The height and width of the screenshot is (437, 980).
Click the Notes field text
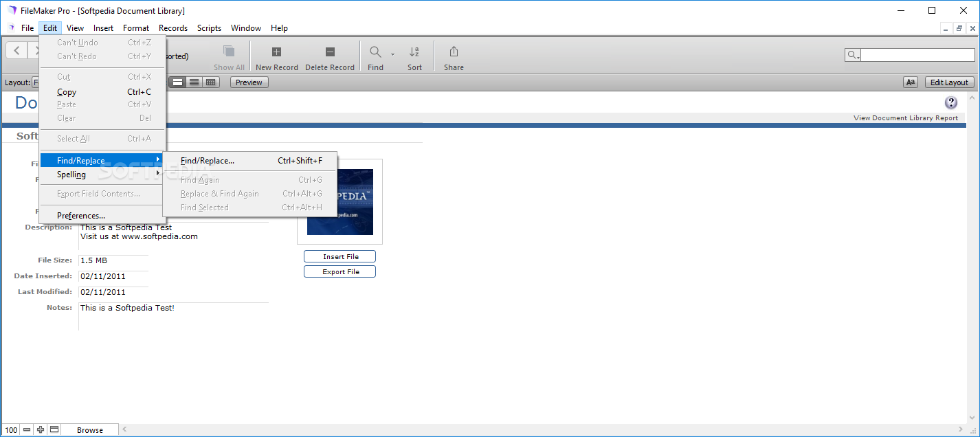tap(127, 308)
